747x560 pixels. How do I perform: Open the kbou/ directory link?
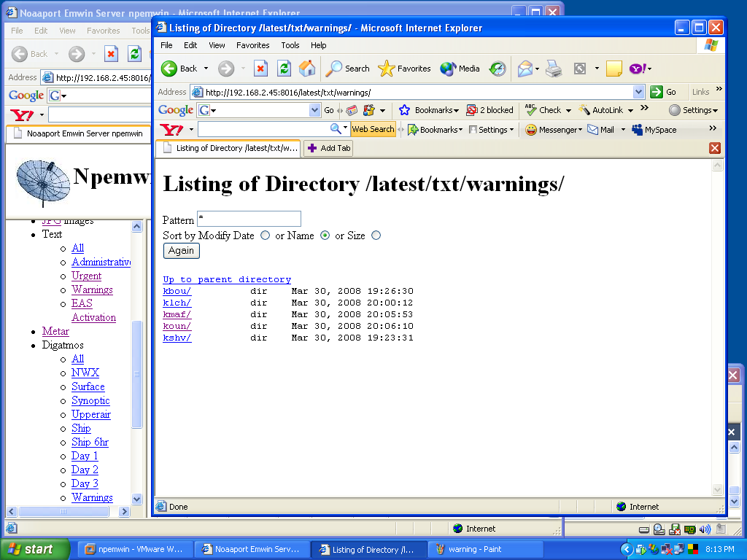pos(177,291)
